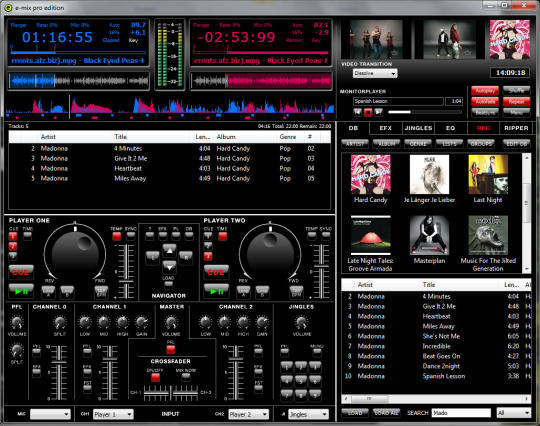
Task: Click Monitorplayer next track button
Action: [x=378, y=112]
